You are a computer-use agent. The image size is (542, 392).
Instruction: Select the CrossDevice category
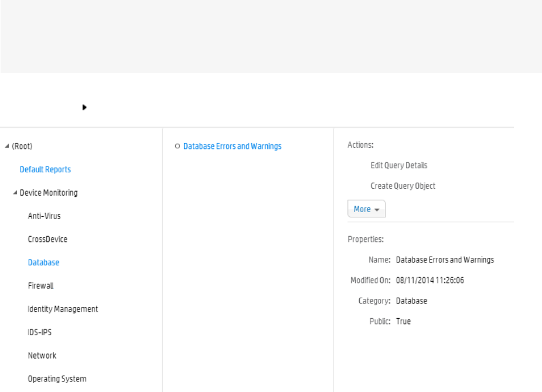coord(47,240)
